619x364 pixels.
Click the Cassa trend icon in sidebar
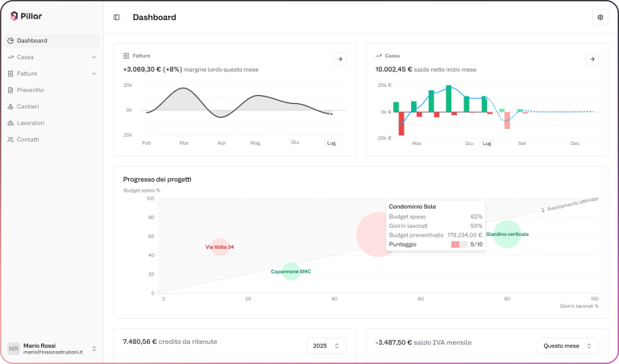point(10,57)
